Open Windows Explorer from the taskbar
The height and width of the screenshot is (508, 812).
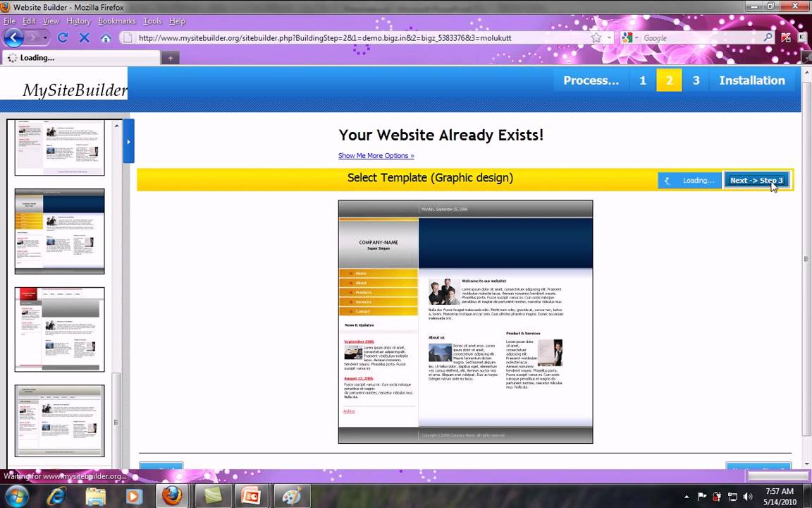(x=95, y=496)
